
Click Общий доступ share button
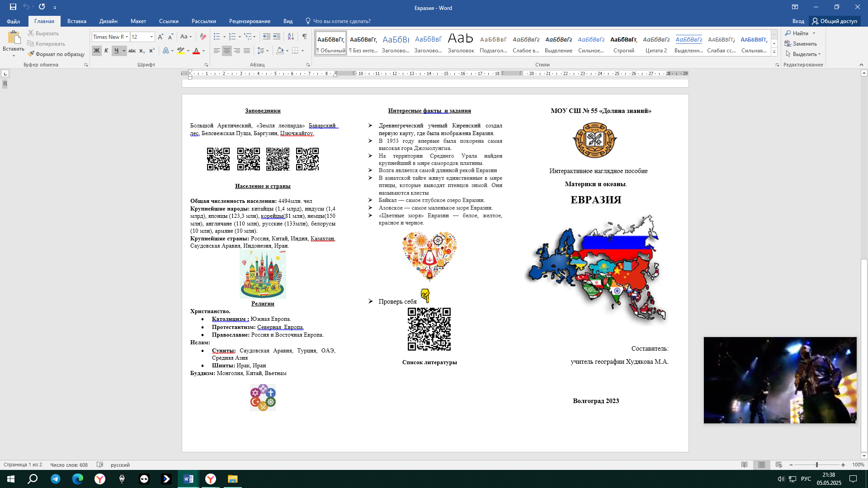point(834,21)
